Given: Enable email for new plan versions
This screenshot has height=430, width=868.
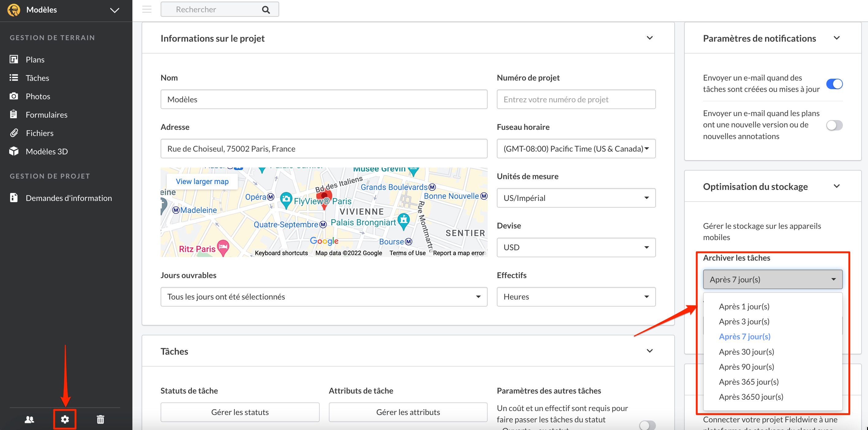Looking at the screenshot, I should tap(834, 125).
